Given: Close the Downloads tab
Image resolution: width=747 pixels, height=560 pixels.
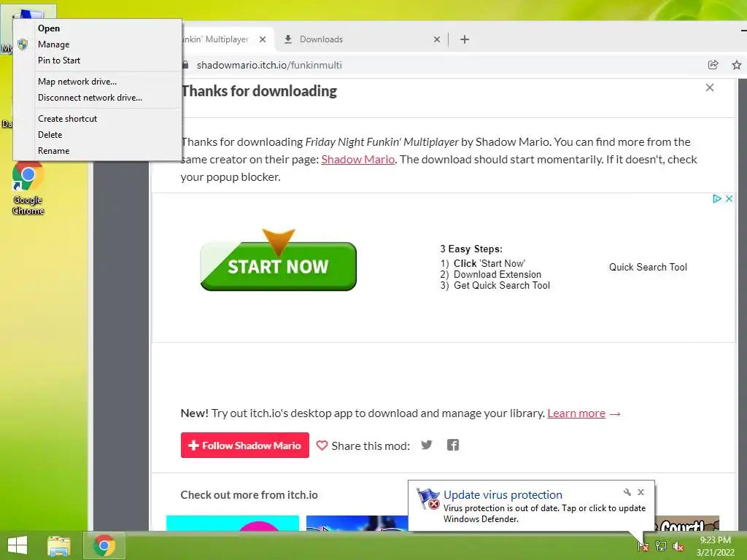Looking at the screenshot, I should [x=437, y=39].
